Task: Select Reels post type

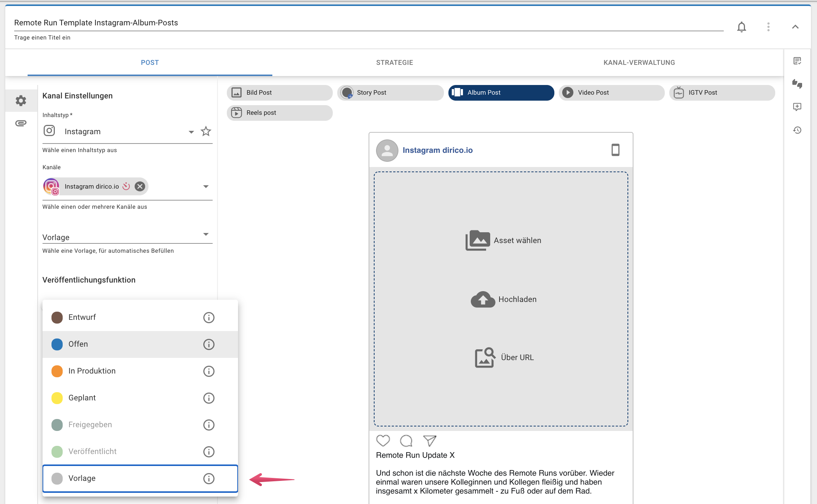Action: (x=280, y=113)
